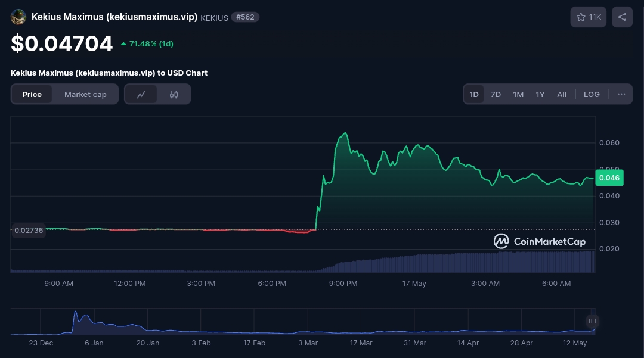This screenshot has width=644, height=358.
Task: Select the 7D time range
Action: (x=496, y=94)
